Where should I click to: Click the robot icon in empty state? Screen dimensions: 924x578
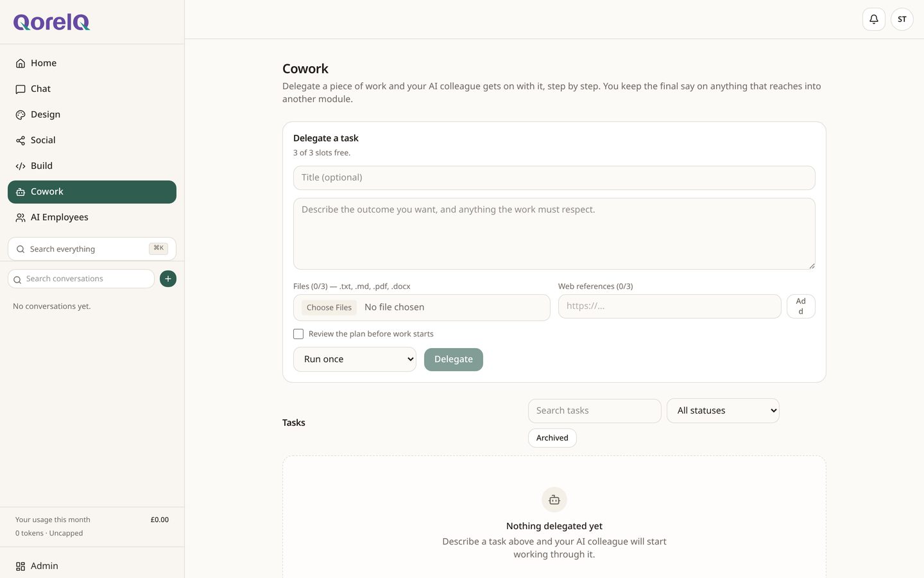click(x=554, y=500)
